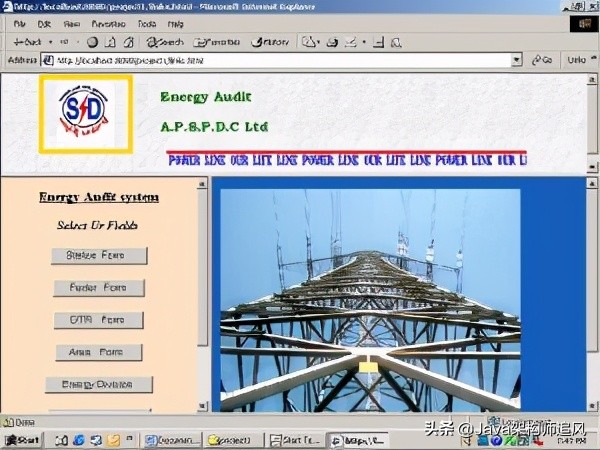Click the left menu frame scroll-up arrow
The height and width of the screenshot is (450, 600).
coord(202,184)
